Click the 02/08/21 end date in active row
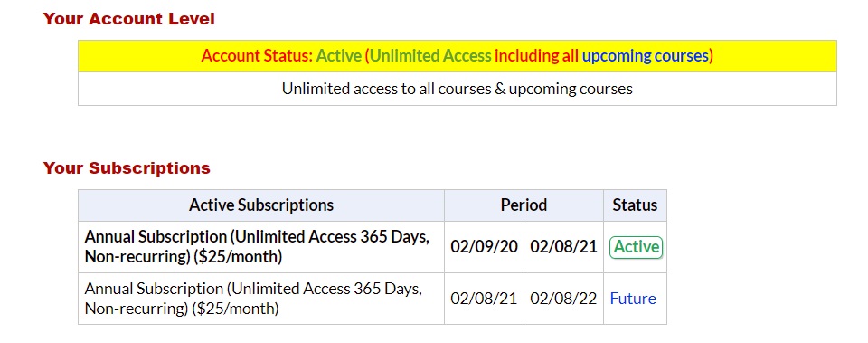868x343 pixels. [x=563, y=247]
